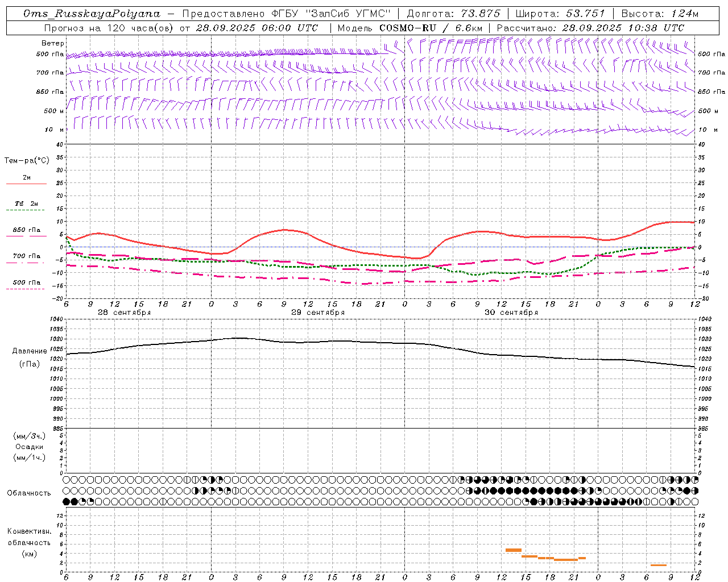This screenshot has width=728, height=582.
Task: Select the latitude value 53.751
Action: click(586, 14)
